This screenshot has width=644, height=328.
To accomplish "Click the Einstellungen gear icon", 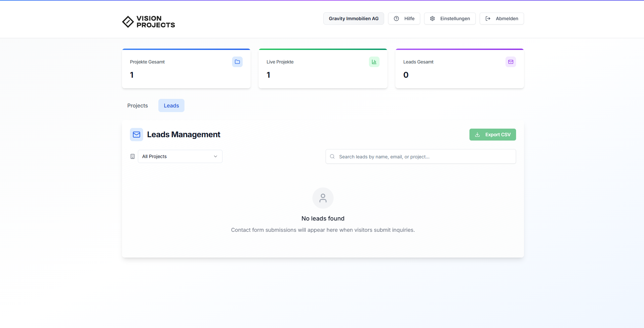I will (432, 19).
